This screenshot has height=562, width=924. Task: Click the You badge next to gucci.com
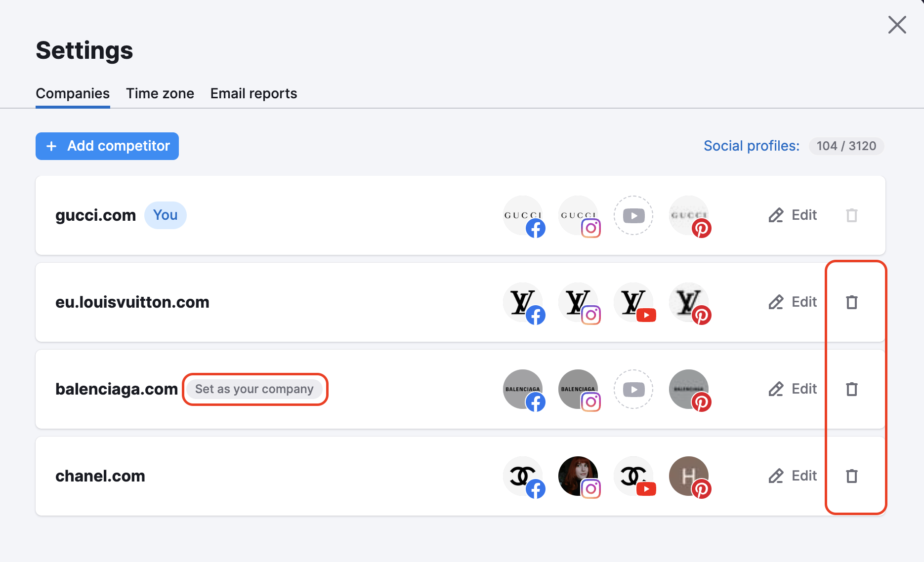coord(165,215)
